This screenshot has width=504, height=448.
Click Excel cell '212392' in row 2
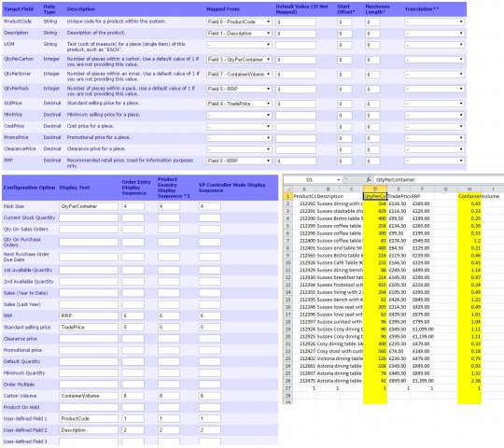click(304, 203)
